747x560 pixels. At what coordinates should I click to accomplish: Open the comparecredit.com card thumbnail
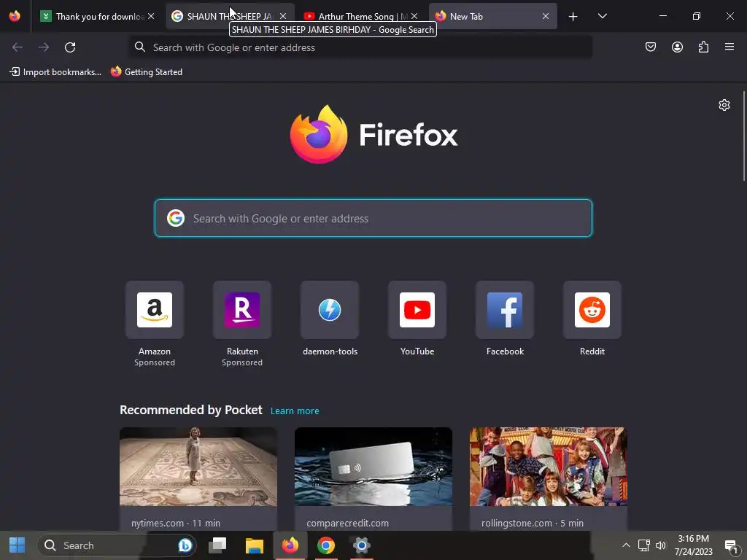coord(373,466)
